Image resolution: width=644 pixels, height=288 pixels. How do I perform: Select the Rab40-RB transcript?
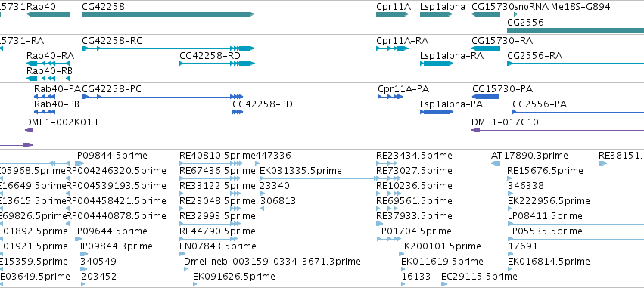[48, 79]
